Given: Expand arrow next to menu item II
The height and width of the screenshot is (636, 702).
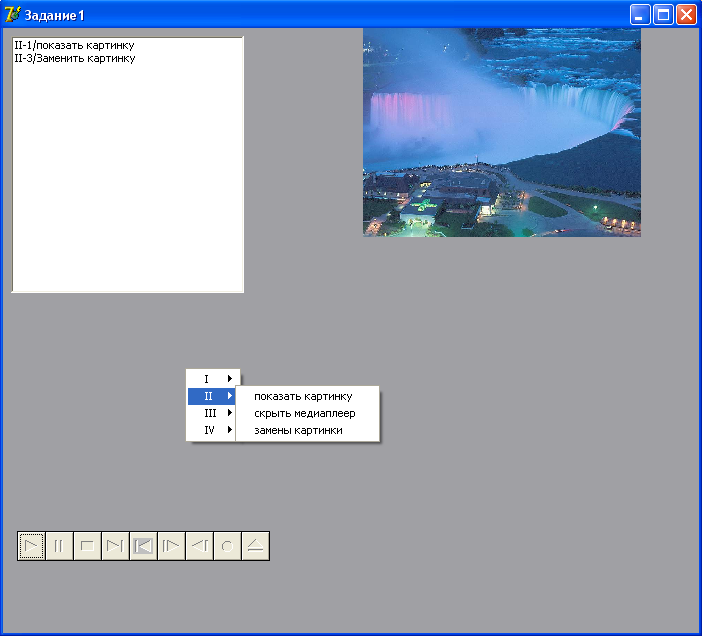Looking at the screenshot, I should pyautogui.click(x=230, y=396).
